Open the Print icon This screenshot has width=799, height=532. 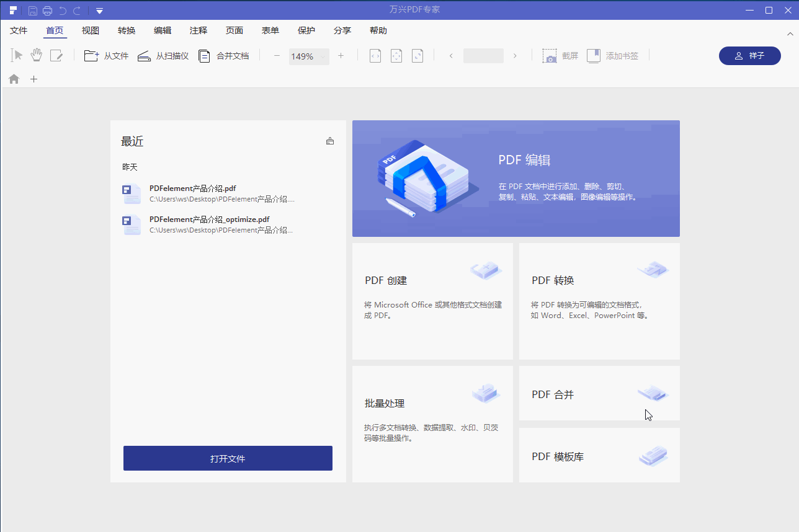tap(47, 10)
